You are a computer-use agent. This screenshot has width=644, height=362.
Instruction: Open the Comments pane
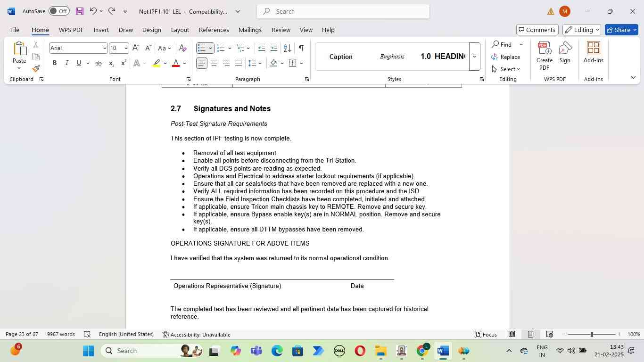click(537, 30)
